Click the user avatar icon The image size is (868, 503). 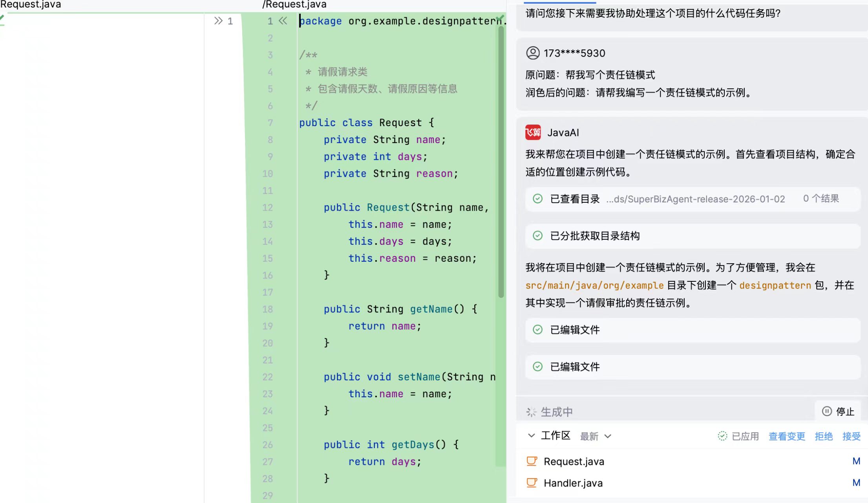(x=533, y=53)
